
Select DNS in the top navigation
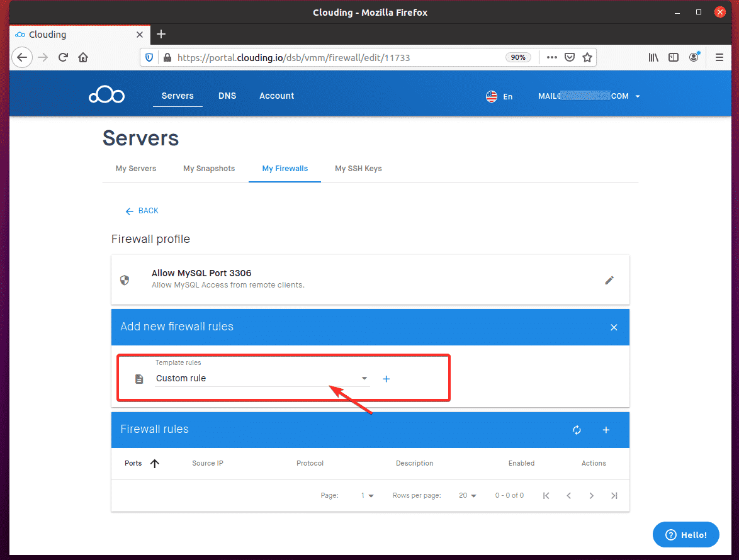(x=227, y=96)
